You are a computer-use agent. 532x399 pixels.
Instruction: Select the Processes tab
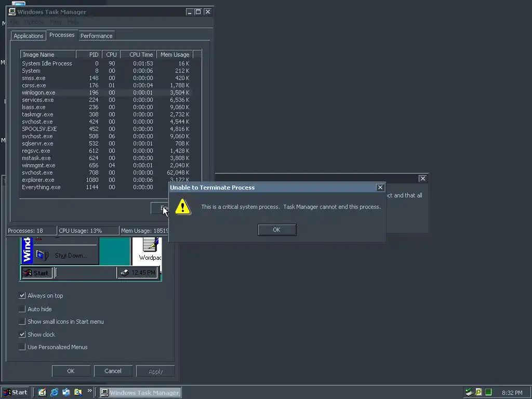tap(62, 35)
